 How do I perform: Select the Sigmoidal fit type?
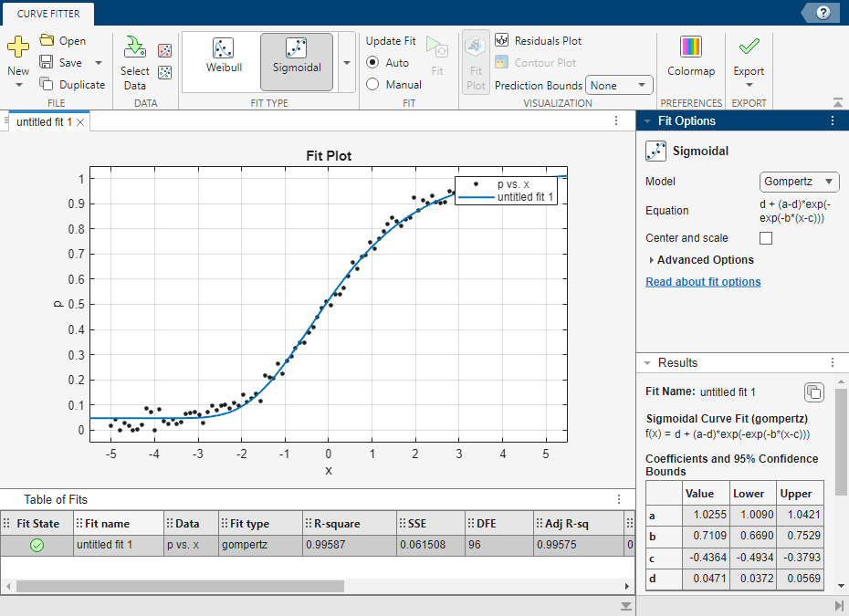coord(297,55)
